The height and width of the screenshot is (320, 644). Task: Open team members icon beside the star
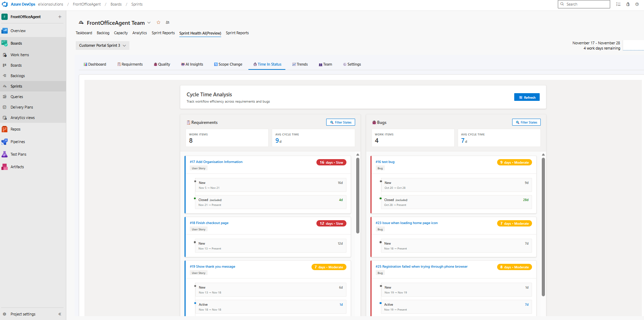click(x=168, y=22)
